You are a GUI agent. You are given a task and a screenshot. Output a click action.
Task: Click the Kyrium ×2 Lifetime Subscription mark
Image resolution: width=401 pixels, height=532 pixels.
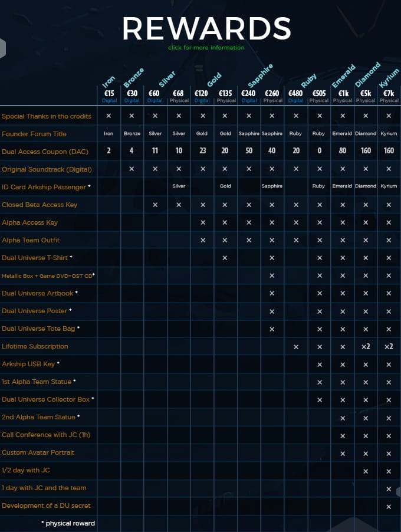point(389,347)
